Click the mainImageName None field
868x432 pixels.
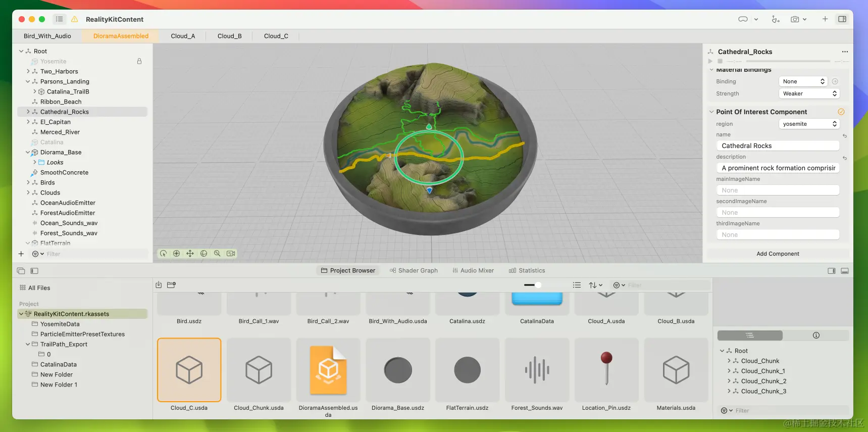[x=778, y=190]
